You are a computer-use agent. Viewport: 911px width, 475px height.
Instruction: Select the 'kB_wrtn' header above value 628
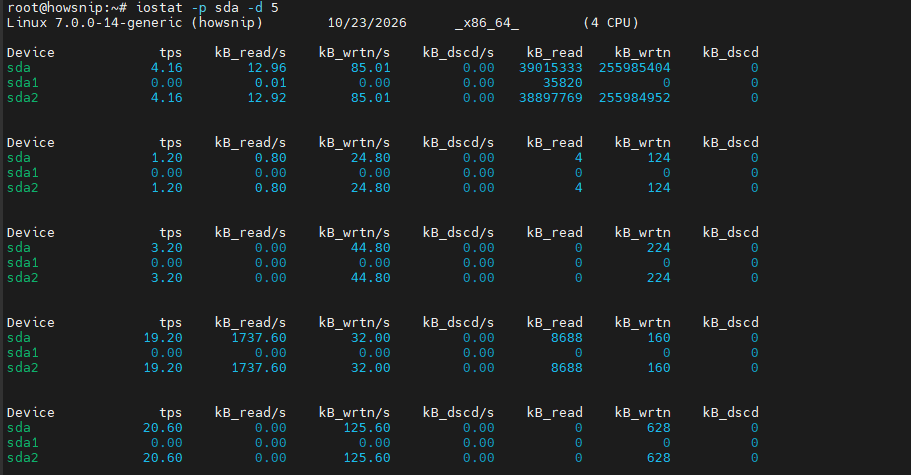[x=643, y=413]
